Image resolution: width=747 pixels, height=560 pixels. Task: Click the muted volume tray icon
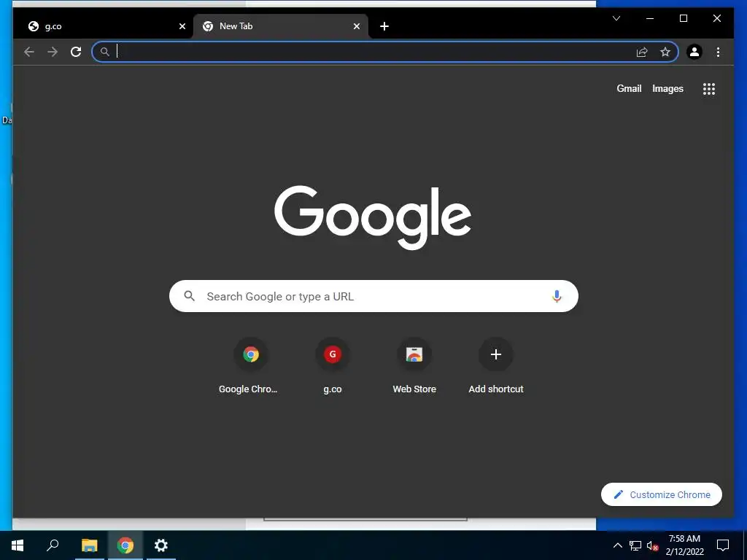pos(652,545)
